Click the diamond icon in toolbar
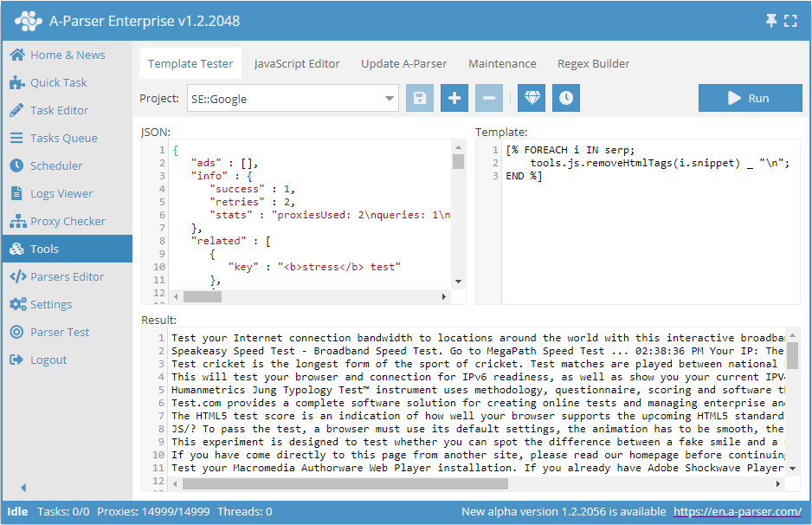Image resolution: width=812 pixels, height=525 pixels. pyautogui.click(x=532, y=98)
